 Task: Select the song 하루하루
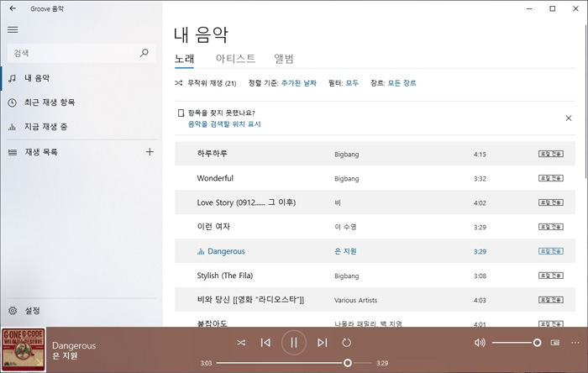click(x=213, y=154)
